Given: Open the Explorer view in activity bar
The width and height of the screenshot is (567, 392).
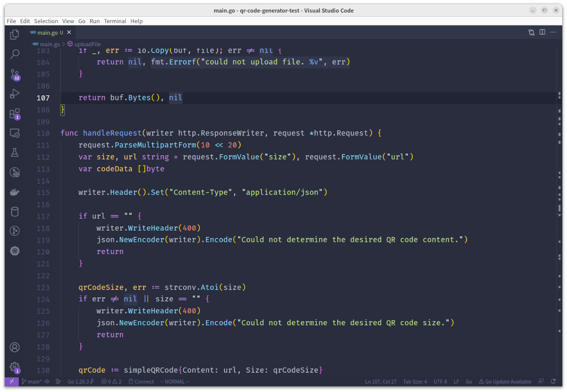Looking at the screenshot, I should (15, 34).
